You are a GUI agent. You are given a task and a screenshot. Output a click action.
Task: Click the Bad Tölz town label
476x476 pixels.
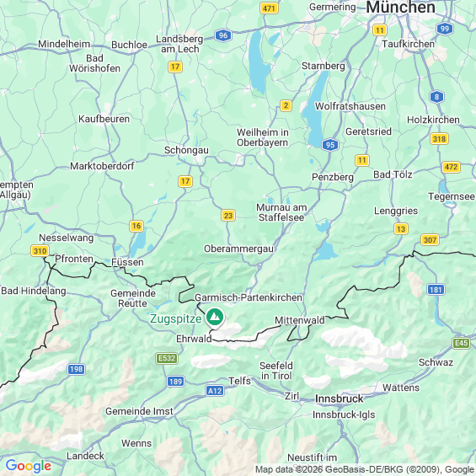click(393, 174)
